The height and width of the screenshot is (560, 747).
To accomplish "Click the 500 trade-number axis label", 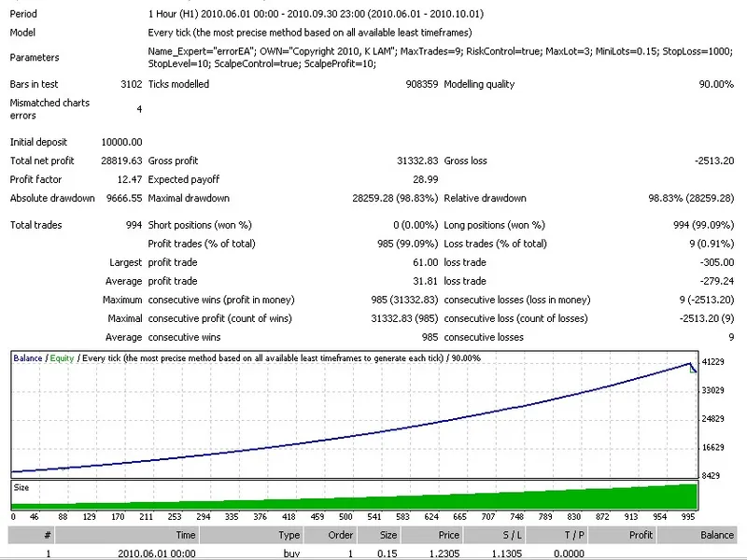I will (345, 517).
